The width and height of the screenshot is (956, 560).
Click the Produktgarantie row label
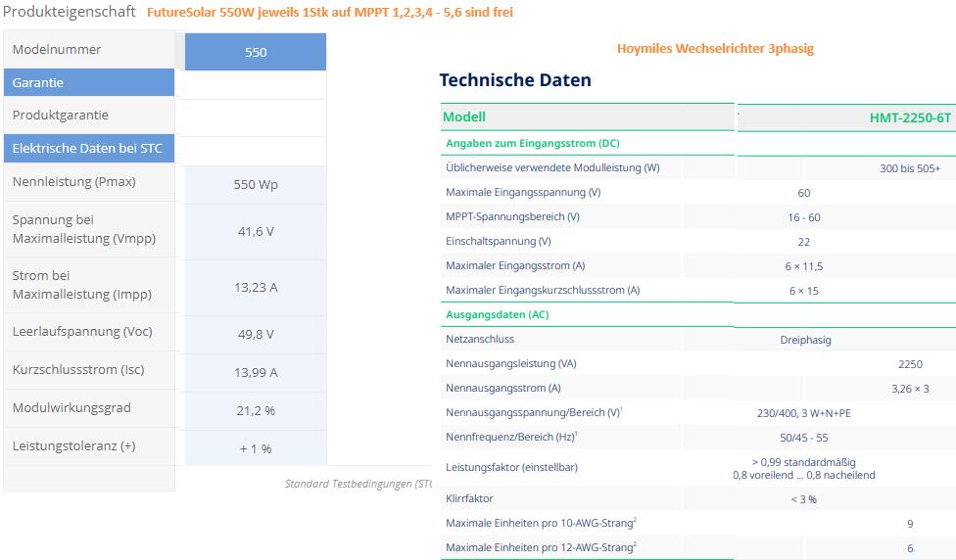tap(61, 116)
